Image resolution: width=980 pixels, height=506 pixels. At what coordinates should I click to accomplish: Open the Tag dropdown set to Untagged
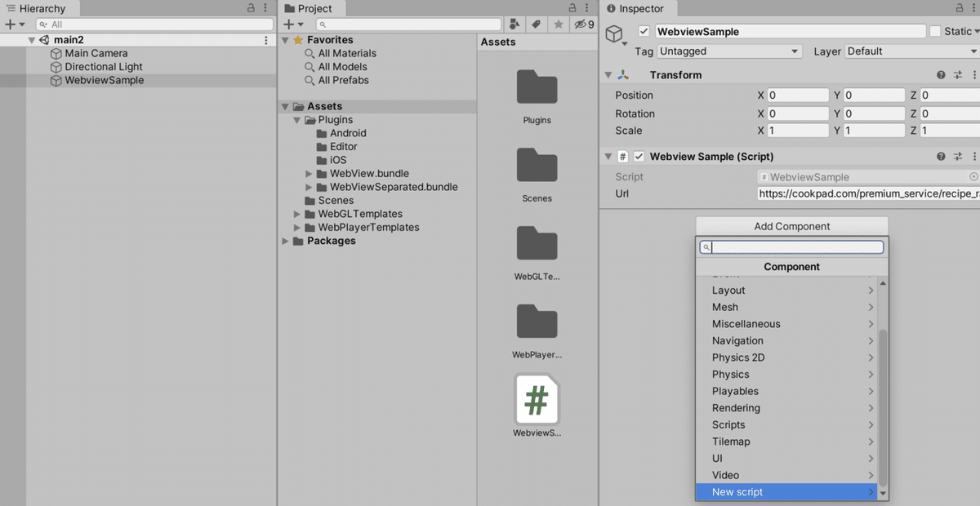click(729, 51)
